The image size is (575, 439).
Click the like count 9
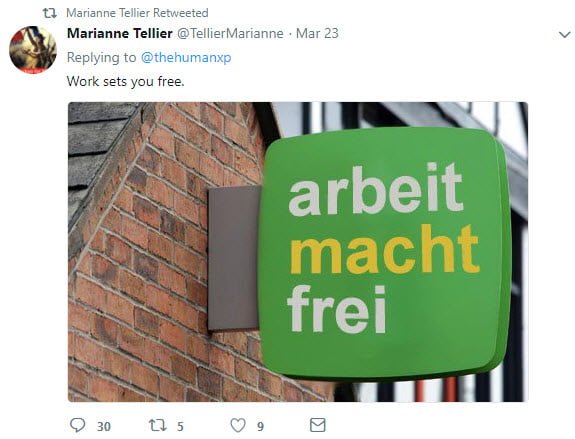click(260, 427)
